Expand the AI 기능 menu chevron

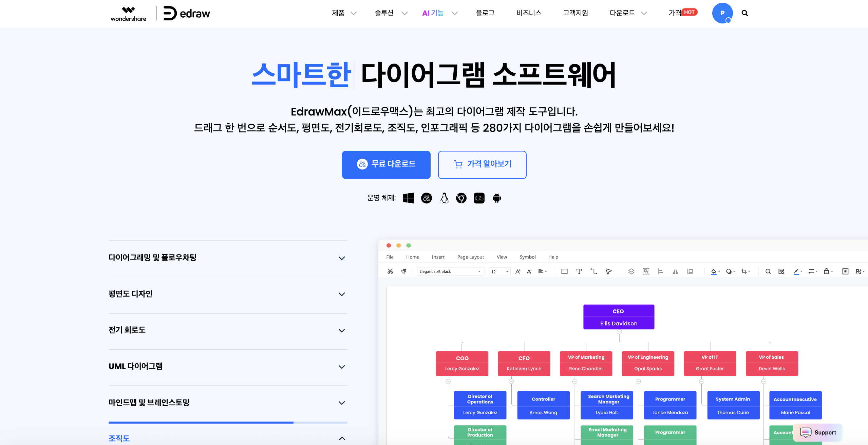click(x=454, y=13)
